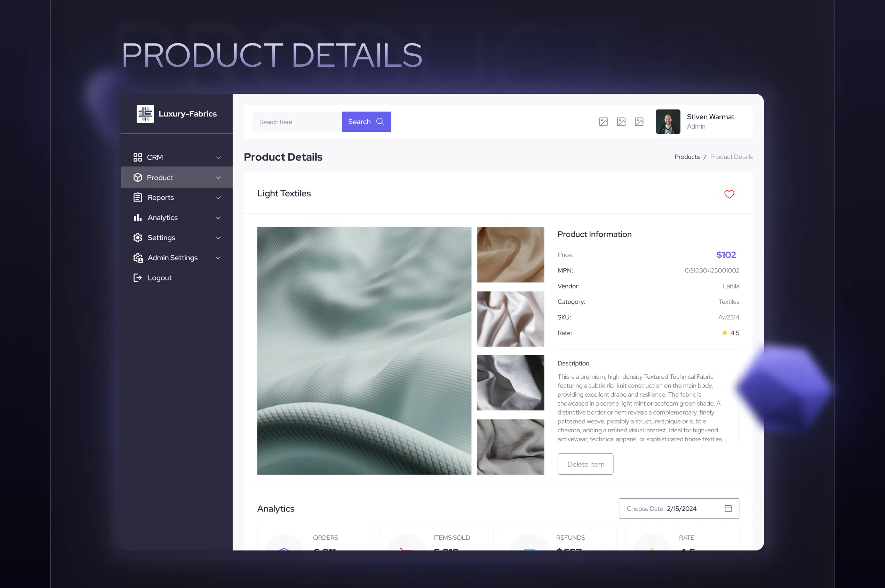885x588 pixels.
Task: Select the Product sidebar item
Action: pyautogui.click(x=160, y=178)
